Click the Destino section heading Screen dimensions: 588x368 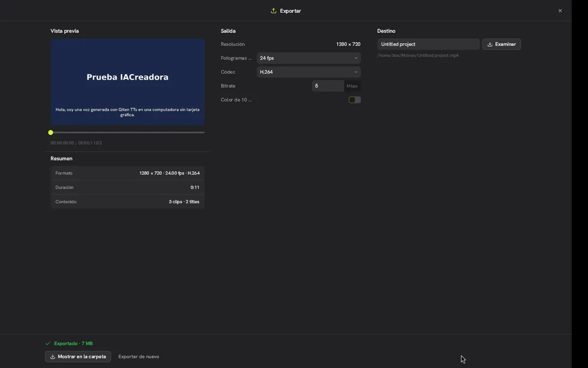386,31
